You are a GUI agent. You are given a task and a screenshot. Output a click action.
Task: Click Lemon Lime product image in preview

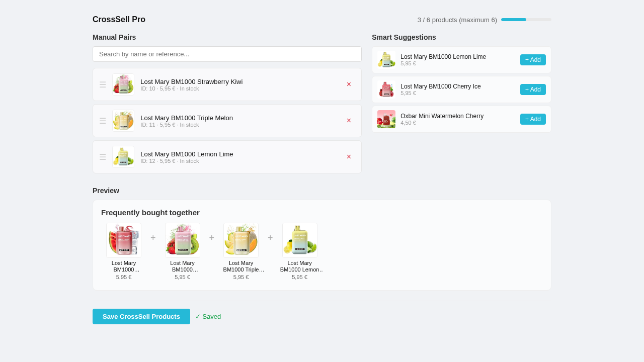point(300,240)
